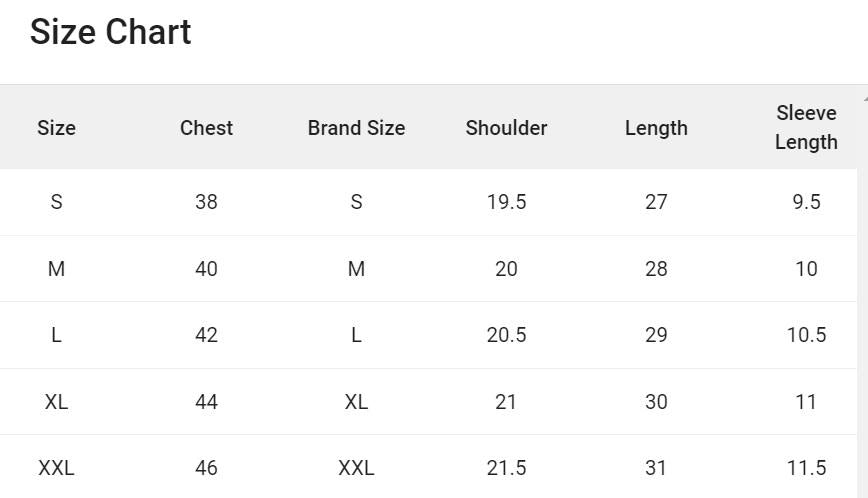This screenshot has width=868, height=498.
Task: Click the Length column header
Action: click(656, 128)
